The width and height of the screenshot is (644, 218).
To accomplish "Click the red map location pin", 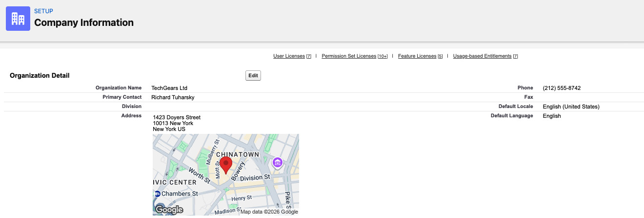I will 225,165.
